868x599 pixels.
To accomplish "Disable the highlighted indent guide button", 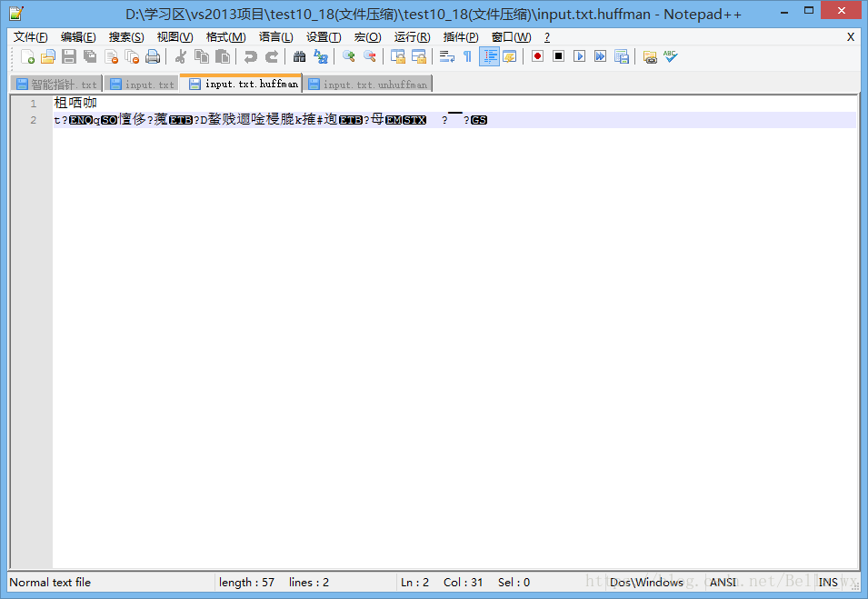I will [489, 56].
